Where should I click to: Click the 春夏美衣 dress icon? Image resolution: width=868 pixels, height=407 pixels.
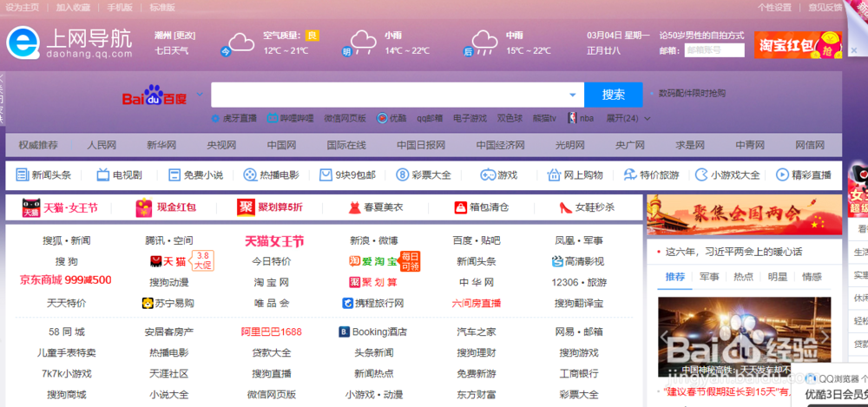(354, 207)
